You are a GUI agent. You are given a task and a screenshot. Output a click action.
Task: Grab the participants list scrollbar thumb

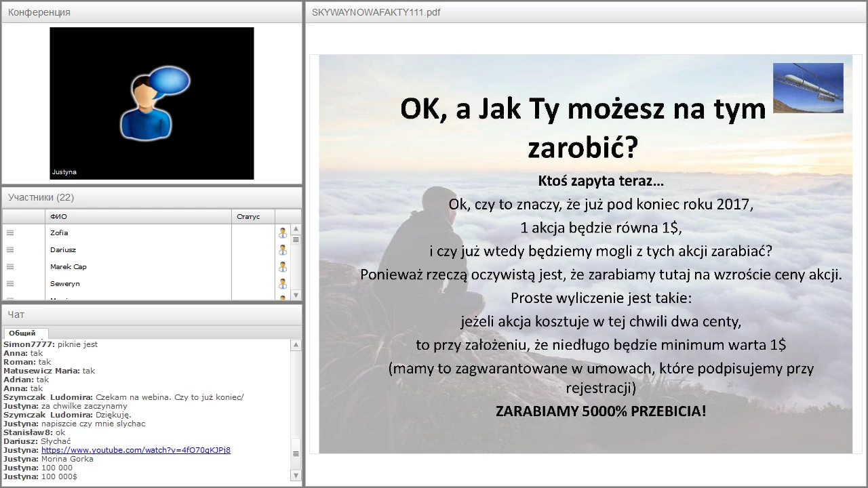[x=296, y=239]
